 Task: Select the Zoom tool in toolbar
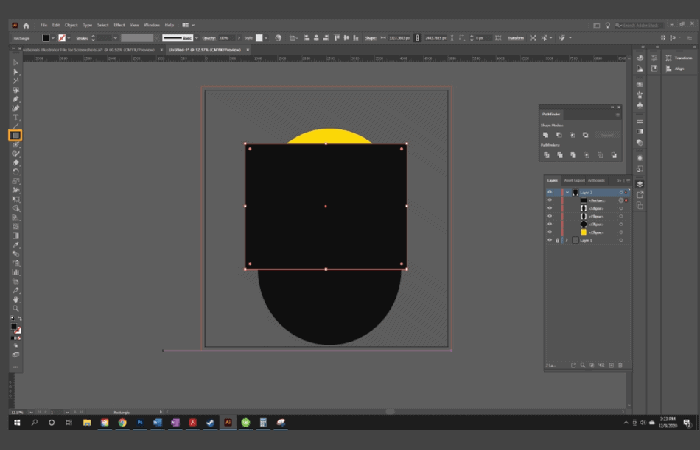16,308
